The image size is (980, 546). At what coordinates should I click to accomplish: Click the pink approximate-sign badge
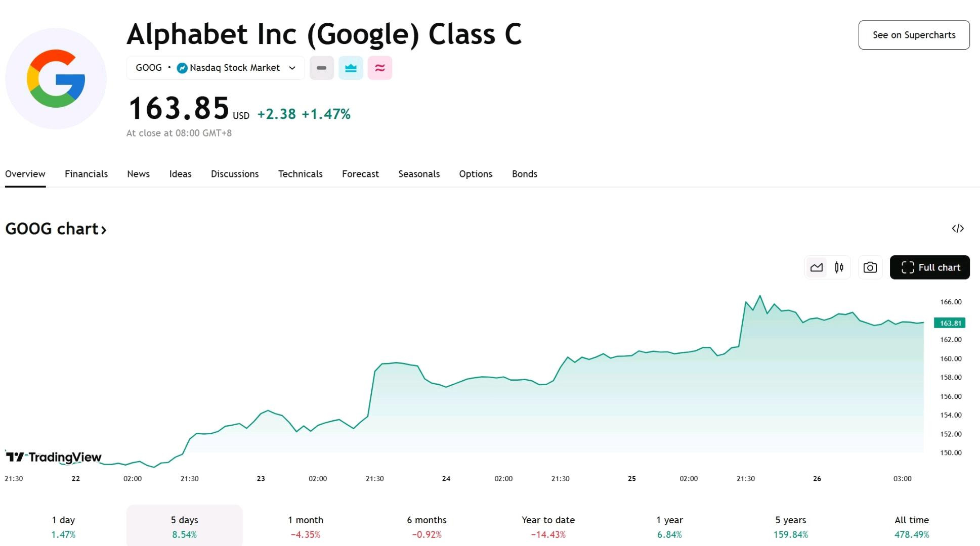point(380,68)
